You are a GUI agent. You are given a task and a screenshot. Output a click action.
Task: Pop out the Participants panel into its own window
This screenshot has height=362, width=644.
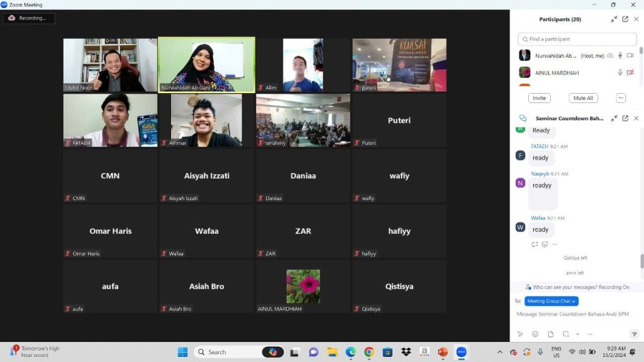tap(624, 19)
